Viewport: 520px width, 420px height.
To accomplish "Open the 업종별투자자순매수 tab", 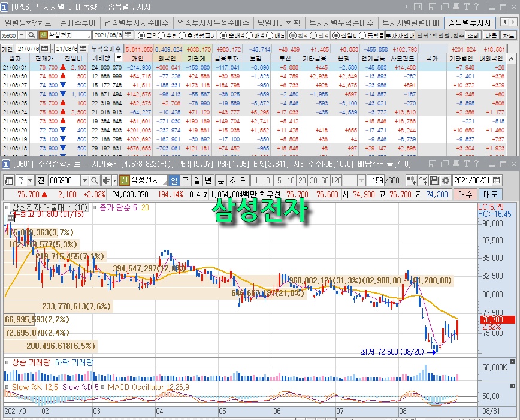I will click(137, 23).
